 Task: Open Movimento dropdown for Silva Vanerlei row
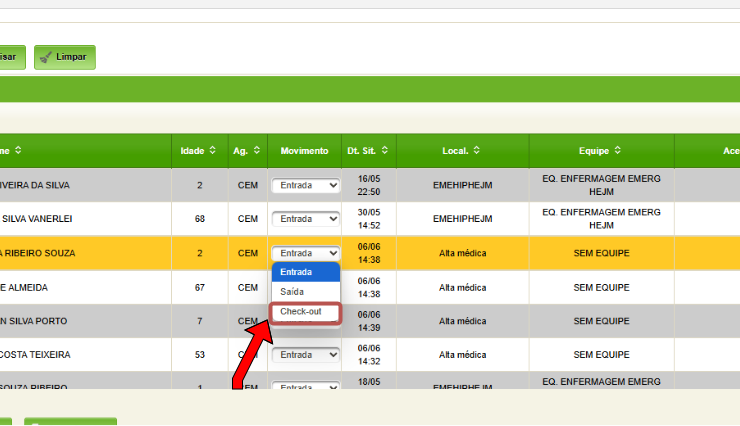pos(305,219)
